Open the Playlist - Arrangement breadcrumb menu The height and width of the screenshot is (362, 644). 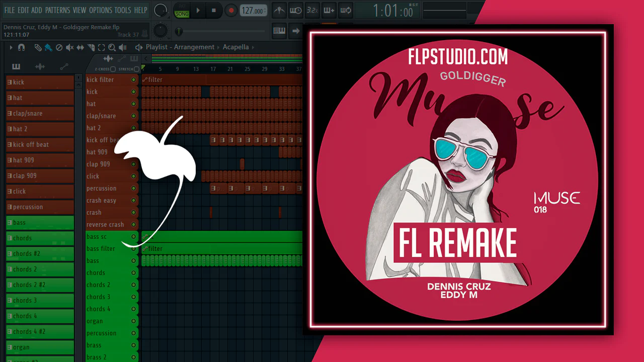click(x=180, y=47)
